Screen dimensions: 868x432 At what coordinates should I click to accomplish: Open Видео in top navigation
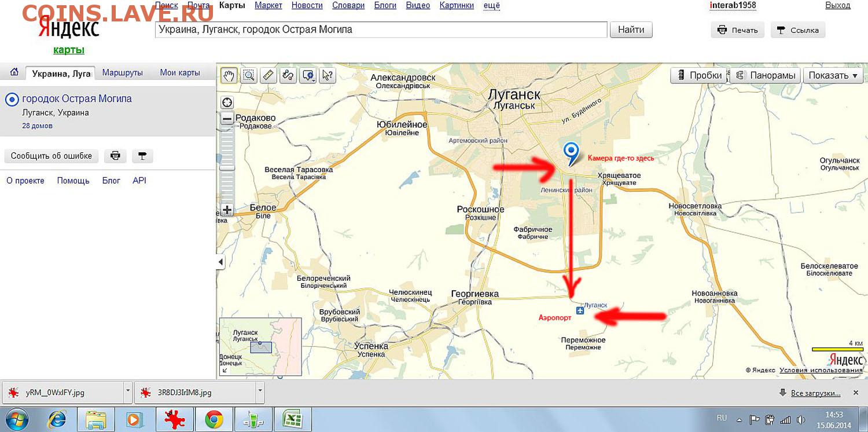(418, 5)
